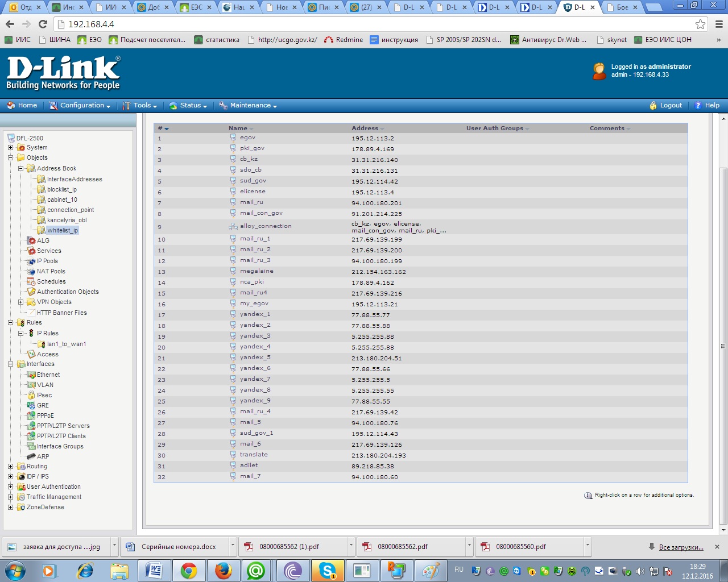The height and width of the screenshot is (582, 728).
Task: Expand the Routing tree node
Action: (x=10, y=467)
